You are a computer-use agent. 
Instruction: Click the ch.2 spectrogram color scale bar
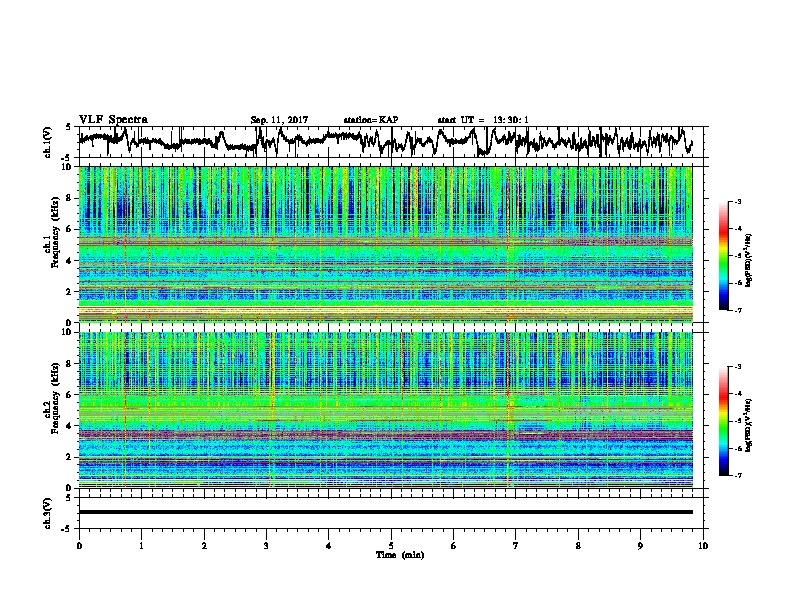click(x=723, y=421)
